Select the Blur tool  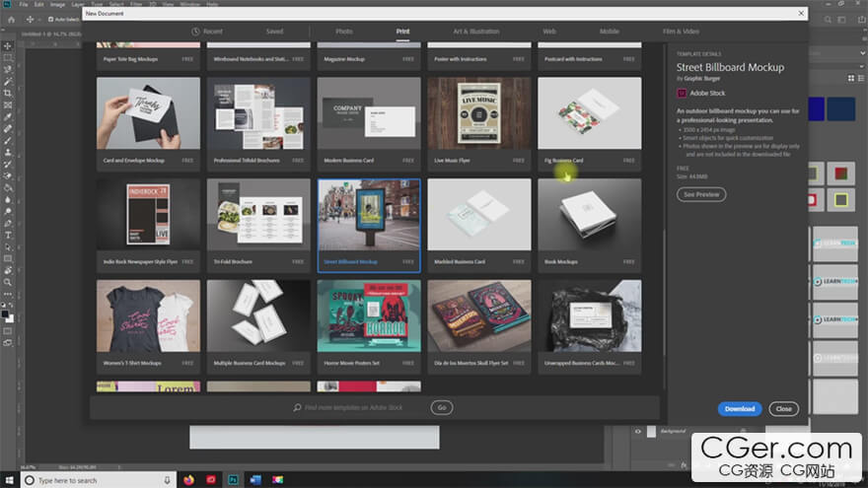[x=8, y=199]
